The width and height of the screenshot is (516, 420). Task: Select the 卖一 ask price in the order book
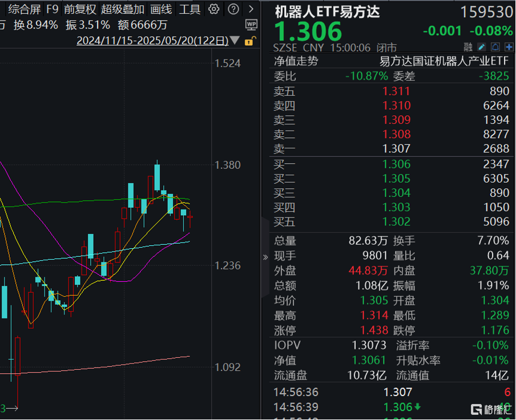[x=396, y=149]
